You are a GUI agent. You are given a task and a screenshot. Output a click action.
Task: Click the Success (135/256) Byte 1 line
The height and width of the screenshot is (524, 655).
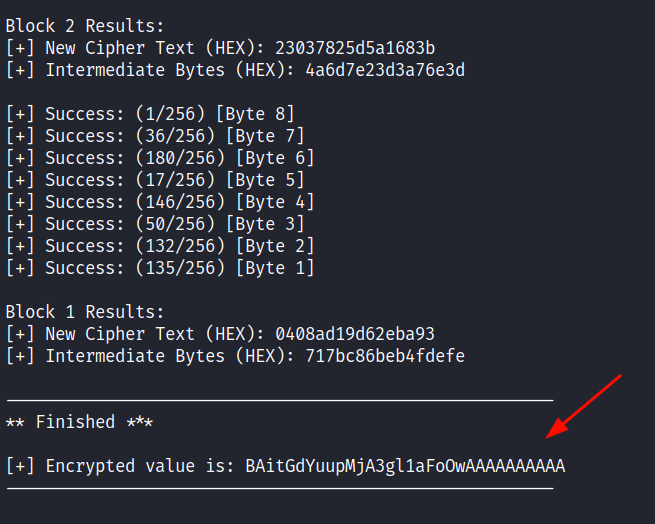pyautogui.click(x=160, y=268)
